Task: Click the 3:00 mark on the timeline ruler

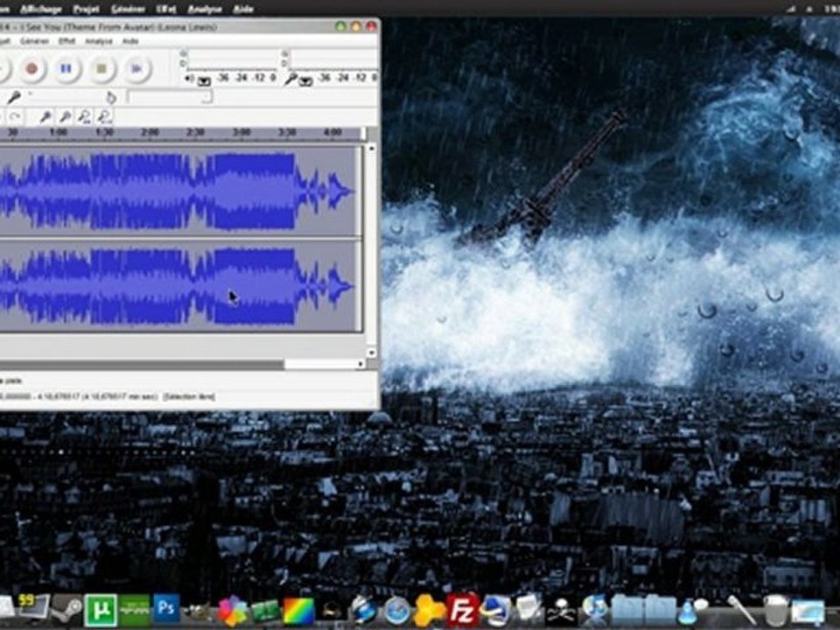Action: [x=241, y=132]
